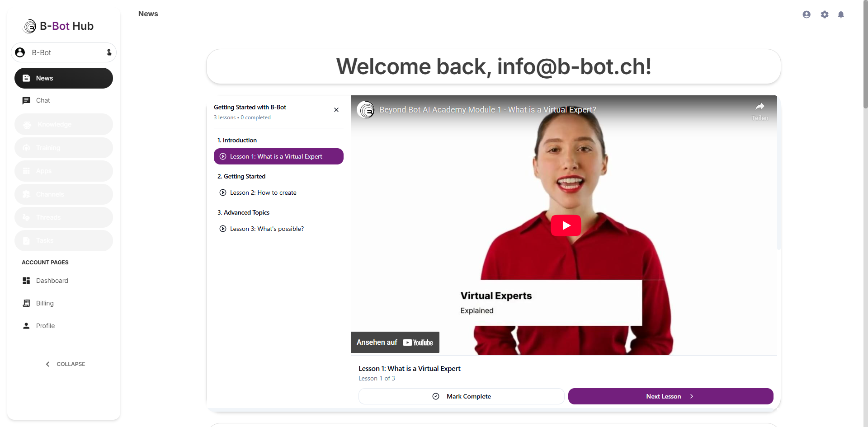The image size is (868, 427).
Task: Mark Lesson 1 as complete
Action: coord(461,396)
